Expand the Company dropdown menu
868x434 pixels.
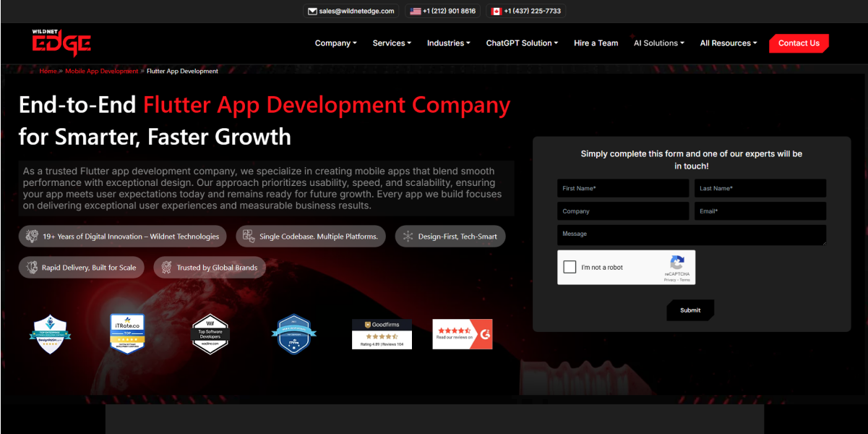pos(335,43)
